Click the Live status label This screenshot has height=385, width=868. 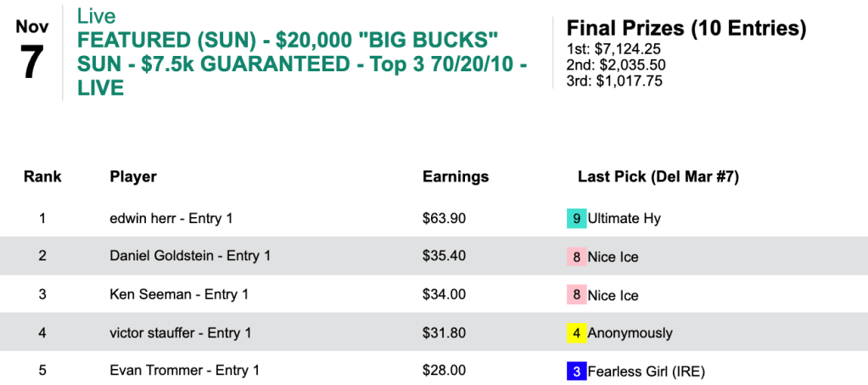96,16
